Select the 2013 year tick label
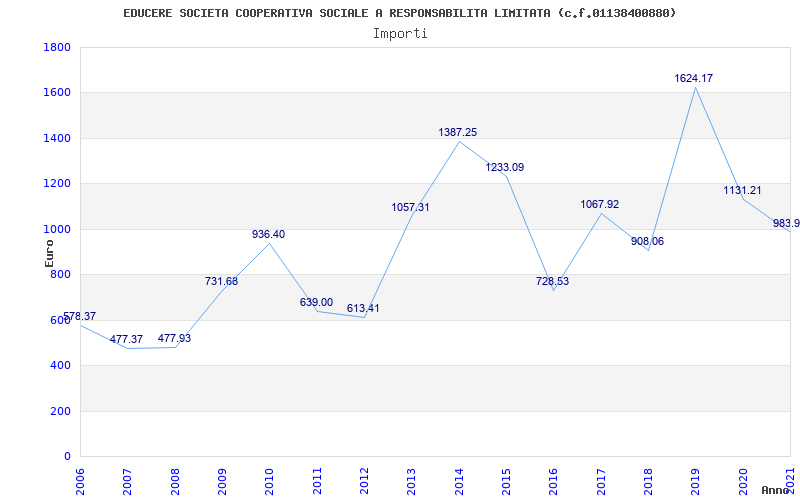800x500 pixels. point(411,482)
